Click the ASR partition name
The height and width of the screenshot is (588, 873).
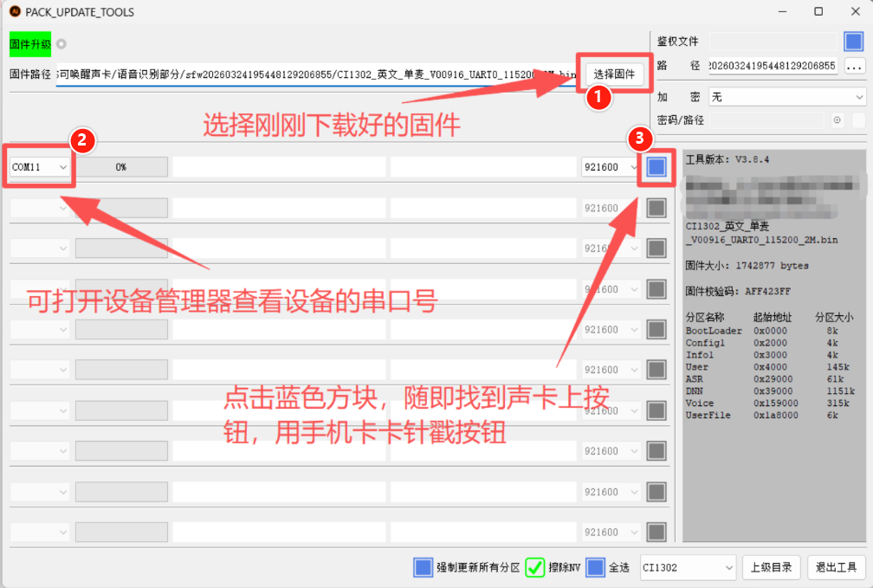[694, 379]
